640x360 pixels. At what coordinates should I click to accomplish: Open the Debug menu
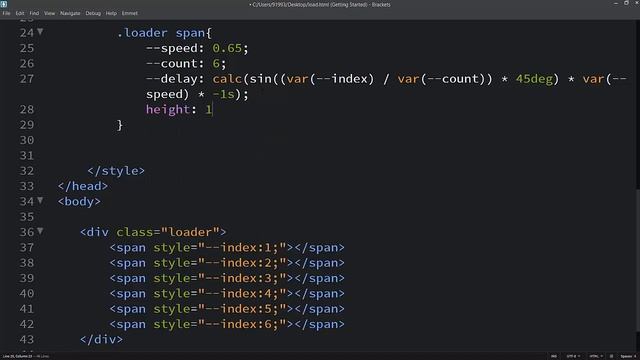tap(93, 13)
